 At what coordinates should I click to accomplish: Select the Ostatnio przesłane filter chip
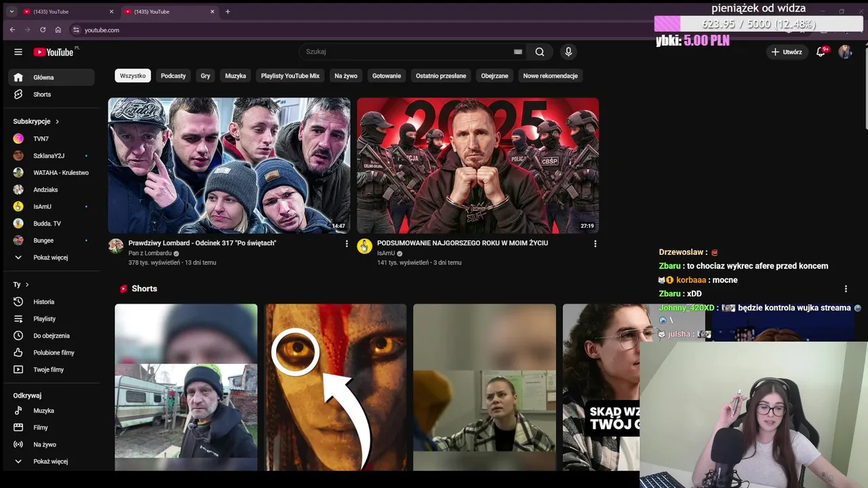click(441, 76)
